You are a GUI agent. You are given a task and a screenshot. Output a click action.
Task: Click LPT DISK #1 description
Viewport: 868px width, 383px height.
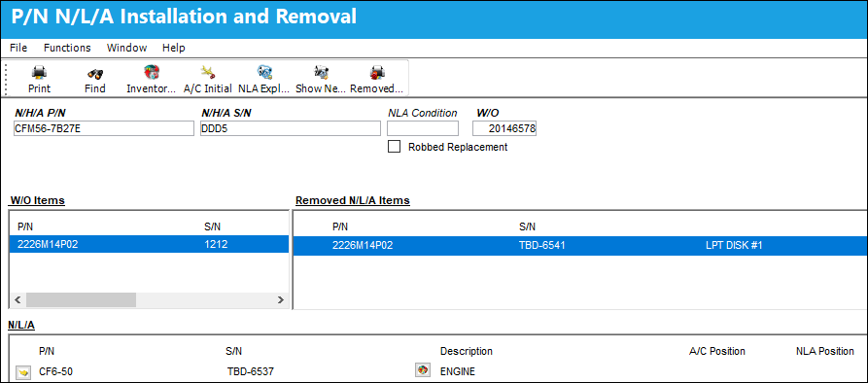[x=734, y=245]
